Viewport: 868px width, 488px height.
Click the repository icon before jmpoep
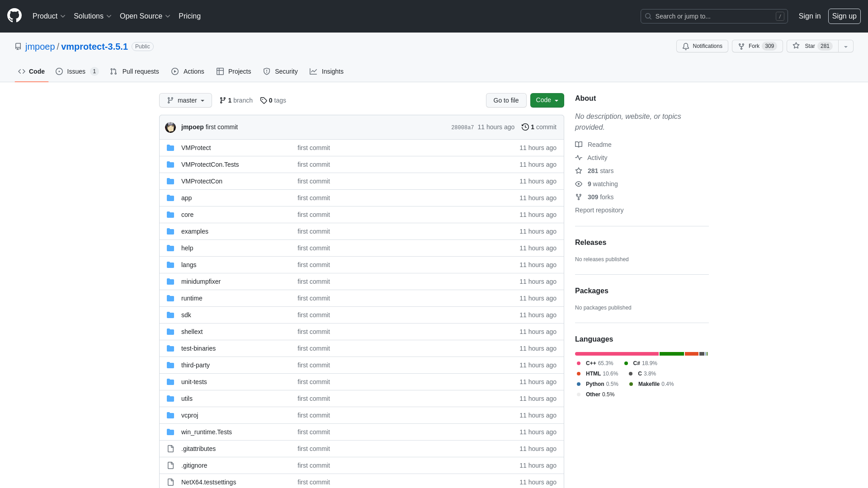18,47
